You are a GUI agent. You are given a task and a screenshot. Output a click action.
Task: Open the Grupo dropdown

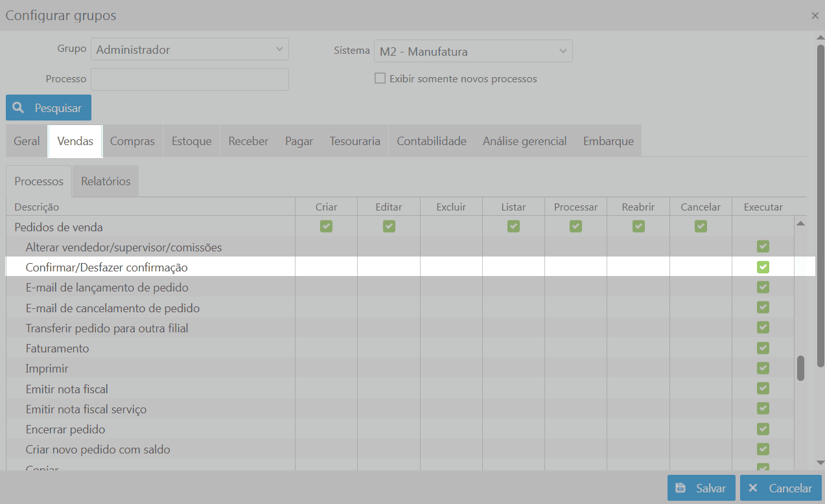pos(190,49)
